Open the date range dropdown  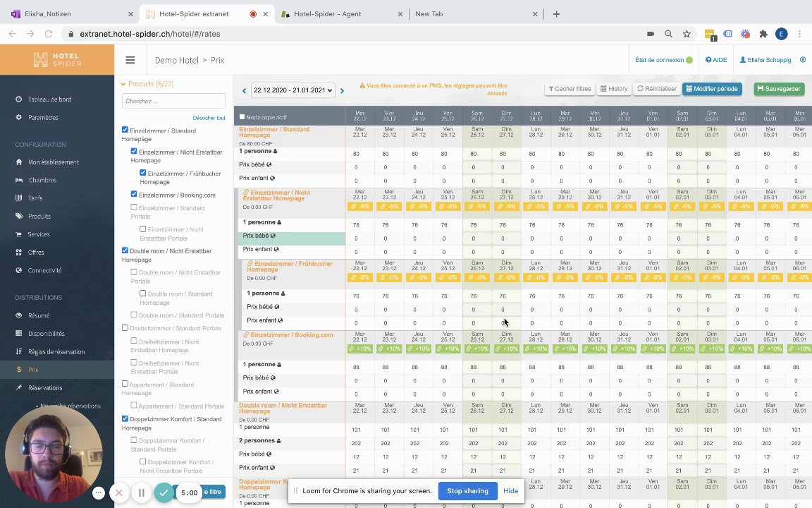293,90
